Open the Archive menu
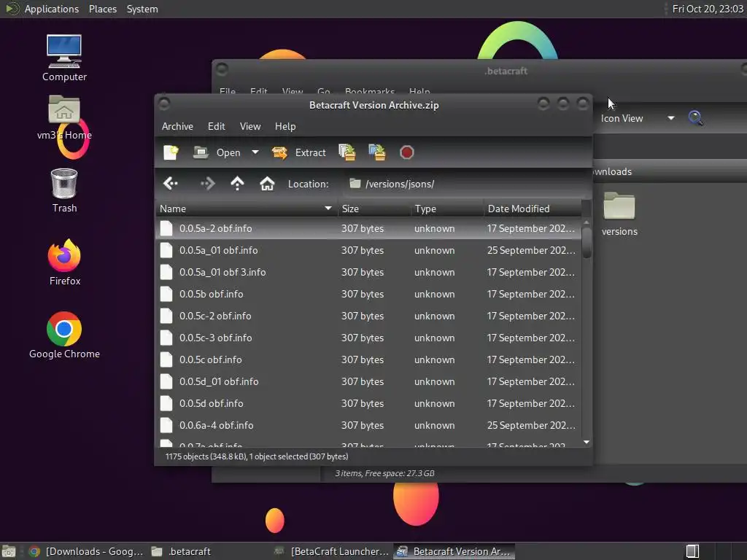The width and height of the screenshot is (747, 560). coord(177,126)
